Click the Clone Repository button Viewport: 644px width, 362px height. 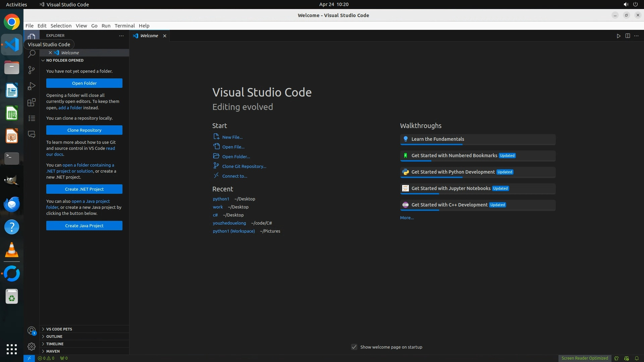[x=84, y=130]
